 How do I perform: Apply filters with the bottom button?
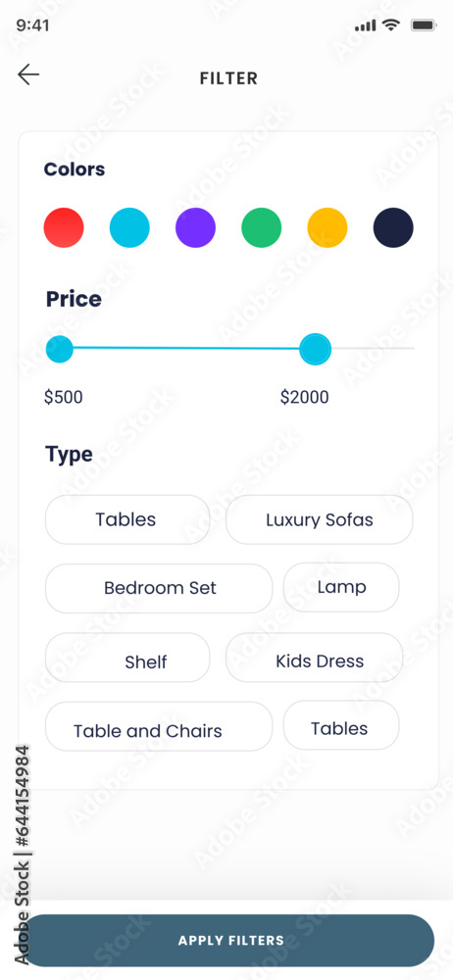[230, 941]
